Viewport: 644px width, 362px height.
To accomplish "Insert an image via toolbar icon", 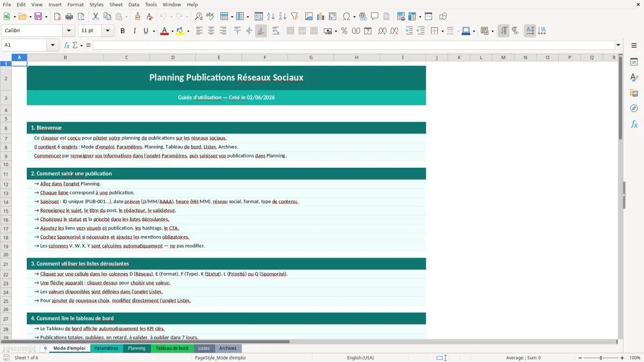I will 309,17.
